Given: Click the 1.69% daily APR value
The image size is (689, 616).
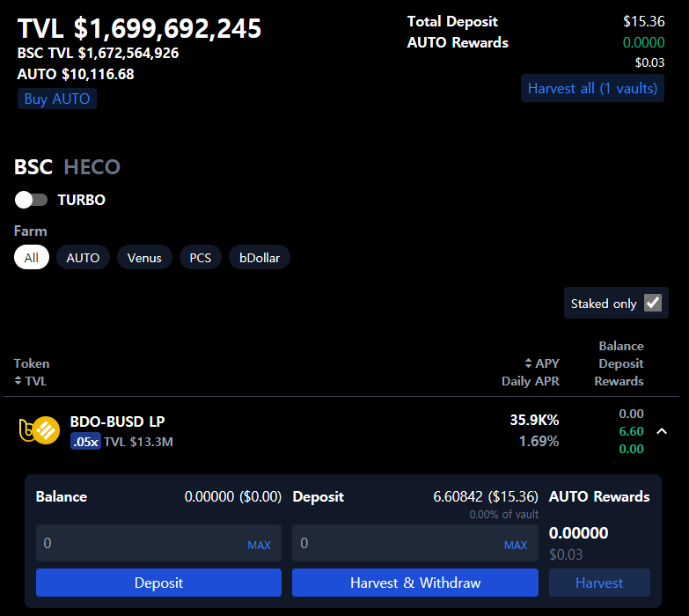Looking at the screenshot, I should pos(539,441).
